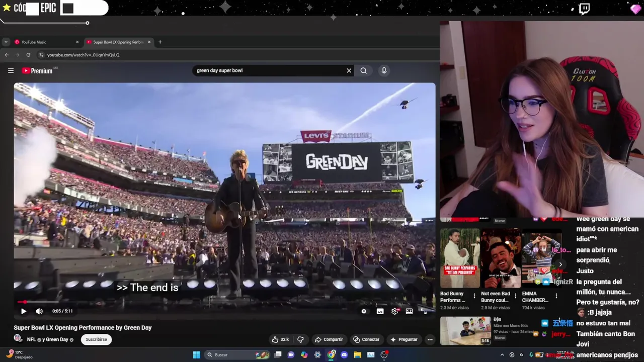Open the NFL channel avatar
Screen dimensions: 644x362
(x=18, y=339)
